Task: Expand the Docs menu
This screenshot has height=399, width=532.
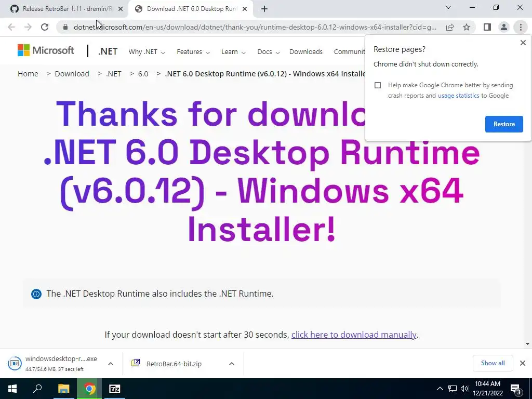Action: click(x=269, y=52)
